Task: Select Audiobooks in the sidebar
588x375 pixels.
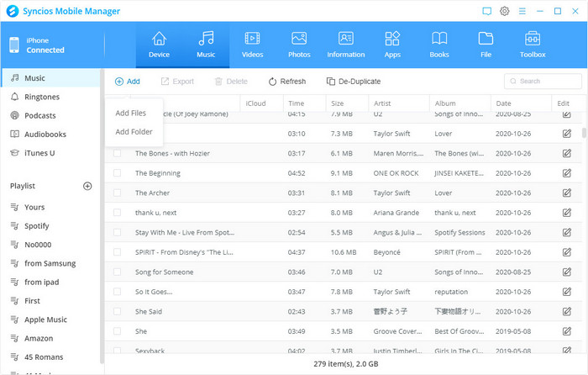Action: click(x=51, y=135)
